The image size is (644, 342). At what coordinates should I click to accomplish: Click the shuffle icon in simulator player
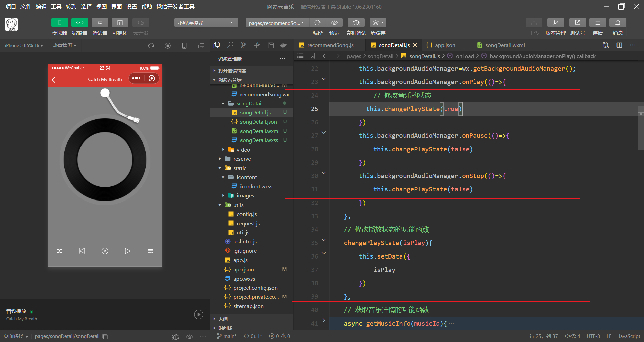coord(59,251)
